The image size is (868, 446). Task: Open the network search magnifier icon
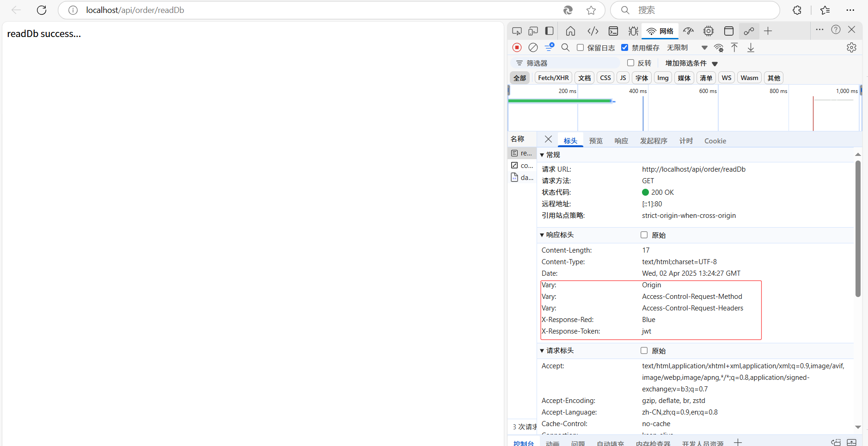point(565,48)
